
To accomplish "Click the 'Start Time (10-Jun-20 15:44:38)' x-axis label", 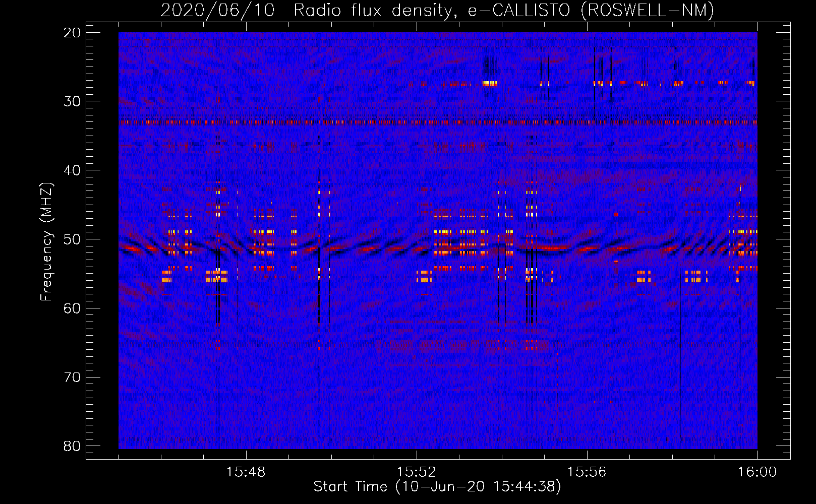I will click(437, 487).
